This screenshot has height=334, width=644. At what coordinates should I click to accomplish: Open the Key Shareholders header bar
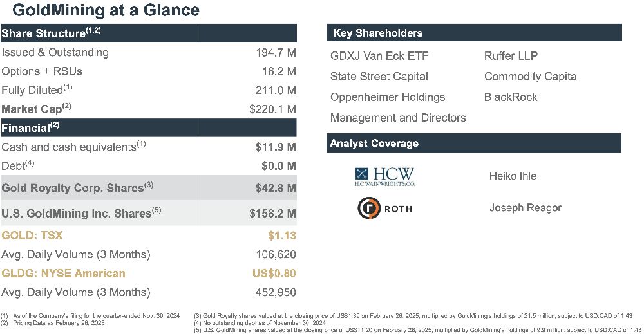pos(474,33)
